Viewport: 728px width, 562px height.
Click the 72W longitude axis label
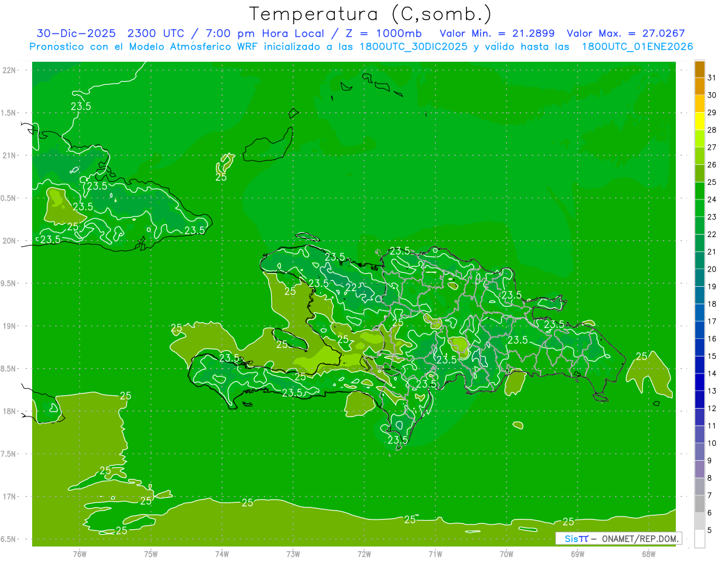click(364, 554)
